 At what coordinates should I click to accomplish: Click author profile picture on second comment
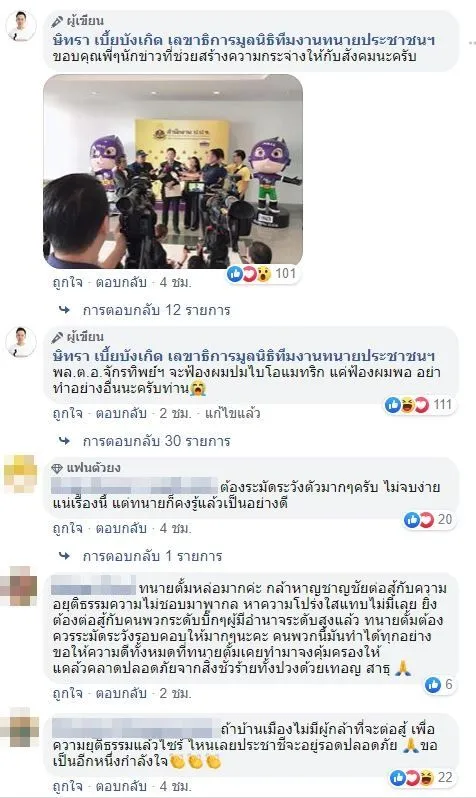[21, 342]
